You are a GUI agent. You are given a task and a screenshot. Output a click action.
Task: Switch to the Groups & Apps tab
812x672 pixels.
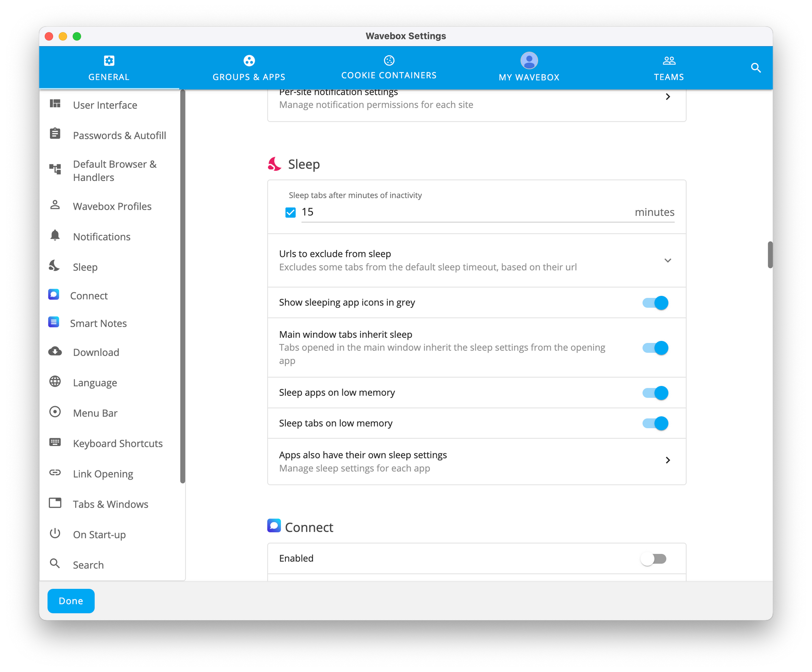[249, 68]
